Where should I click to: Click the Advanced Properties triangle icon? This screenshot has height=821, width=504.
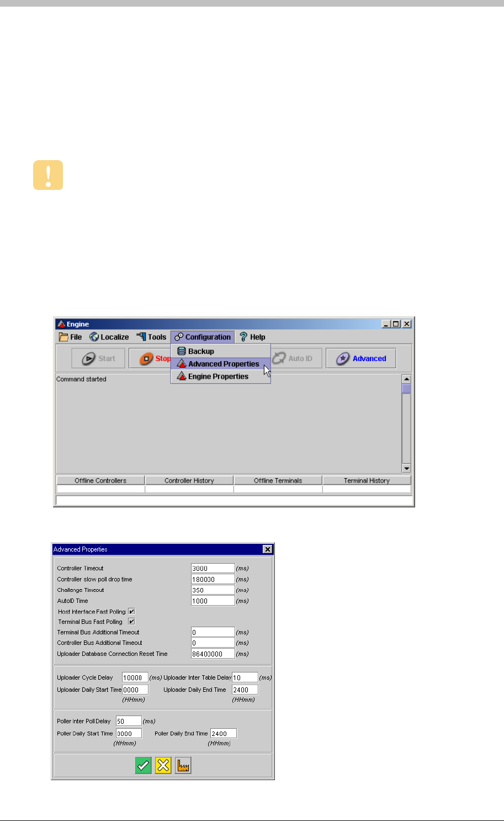[x=182, y=364]
